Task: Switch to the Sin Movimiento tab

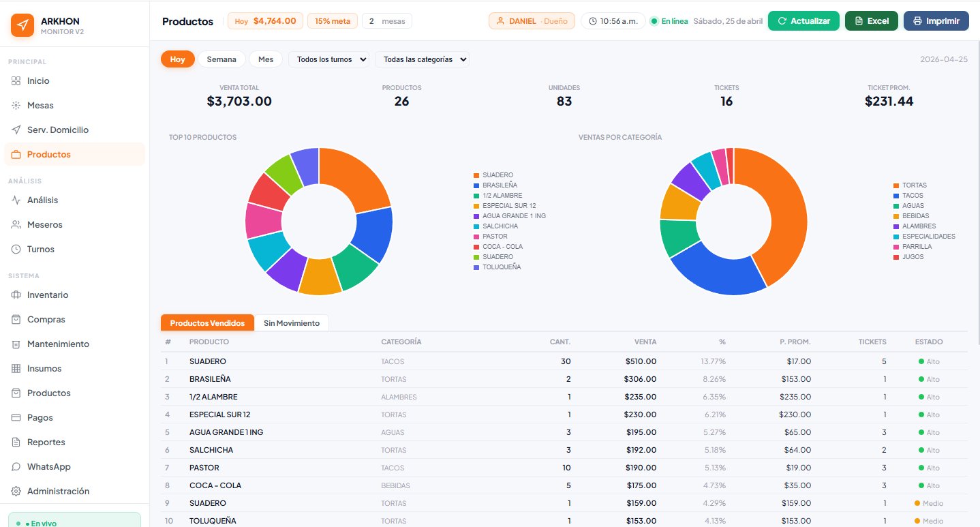Action: tap(292, 323)
